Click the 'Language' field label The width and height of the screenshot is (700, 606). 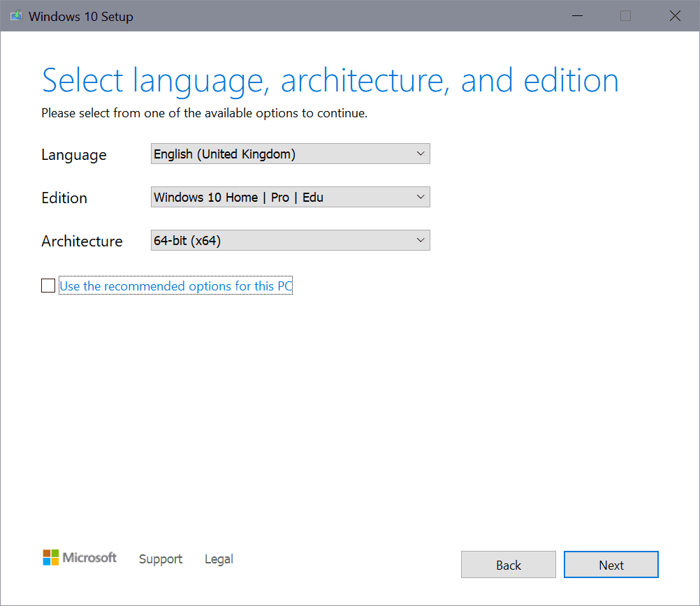coord(74,155)
